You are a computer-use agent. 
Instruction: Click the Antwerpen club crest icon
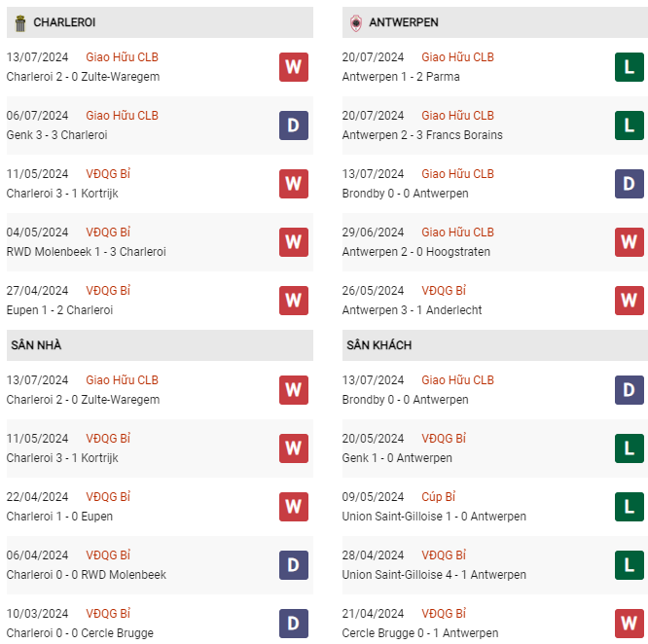[x=356, y=23]
